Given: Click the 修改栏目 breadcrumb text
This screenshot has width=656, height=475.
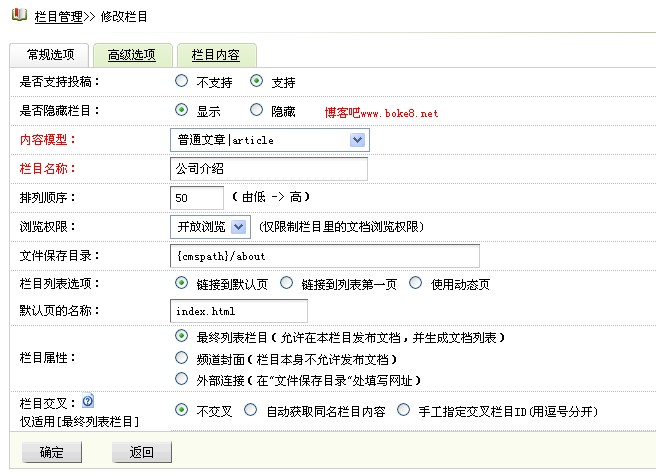Looking at the screenshot, I should [x=124, y=17].
